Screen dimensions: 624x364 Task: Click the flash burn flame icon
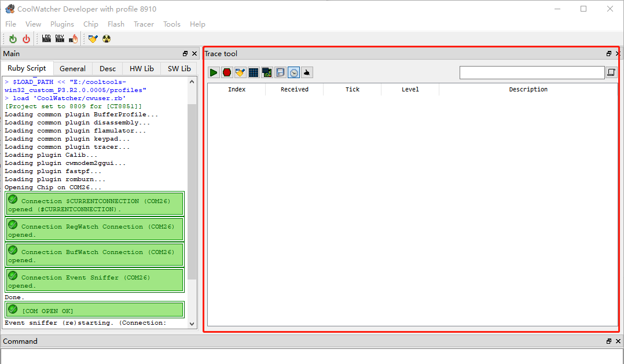point(73,39)
